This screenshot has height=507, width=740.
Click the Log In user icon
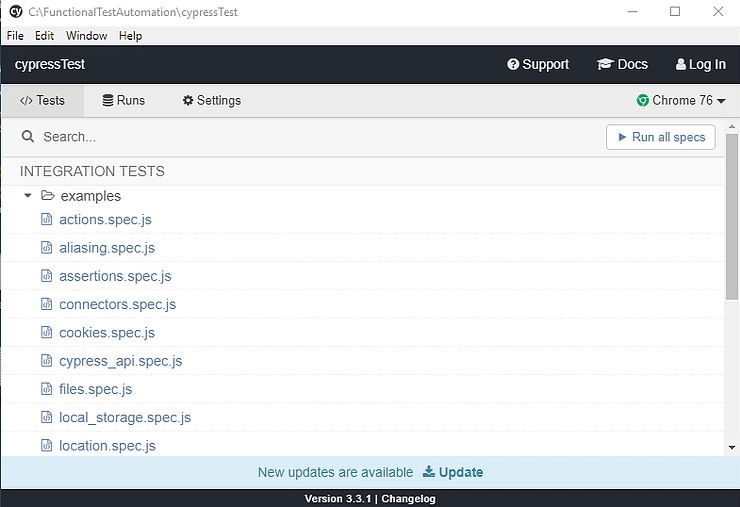681,64
